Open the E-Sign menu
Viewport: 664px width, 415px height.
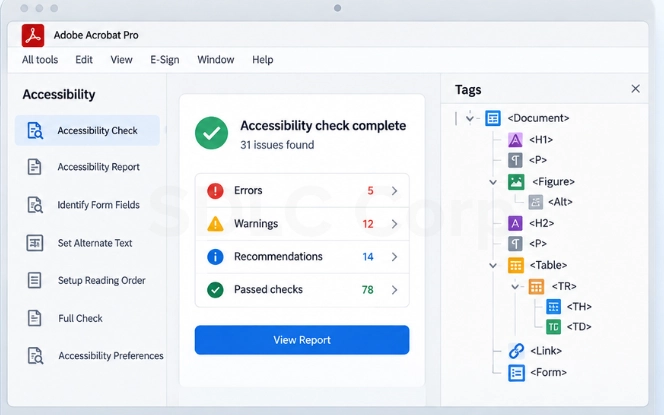coord(165,60)
